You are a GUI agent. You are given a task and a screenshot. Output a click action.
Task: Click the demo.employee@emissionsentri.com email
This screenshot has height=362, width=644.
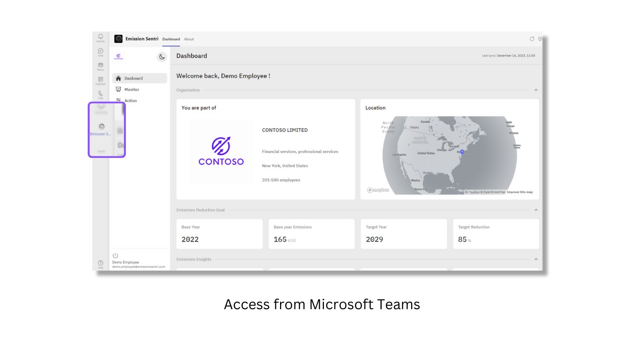(139, 267)
